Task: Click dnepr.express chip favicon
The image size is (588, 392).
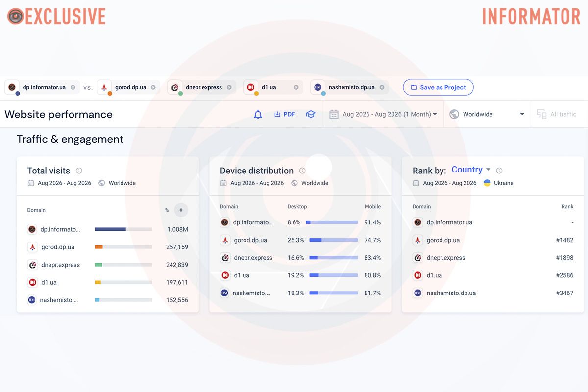Action: tap(175, 87)
